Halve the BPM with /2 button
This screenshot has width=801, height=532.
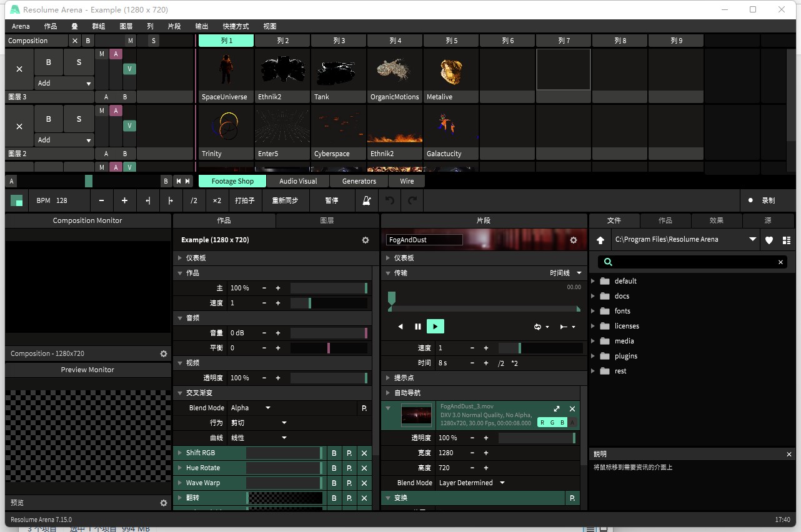(x=194, y=200)
